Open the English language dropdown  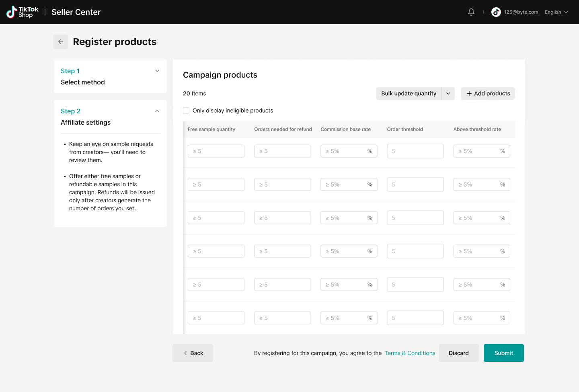[556, 12]
